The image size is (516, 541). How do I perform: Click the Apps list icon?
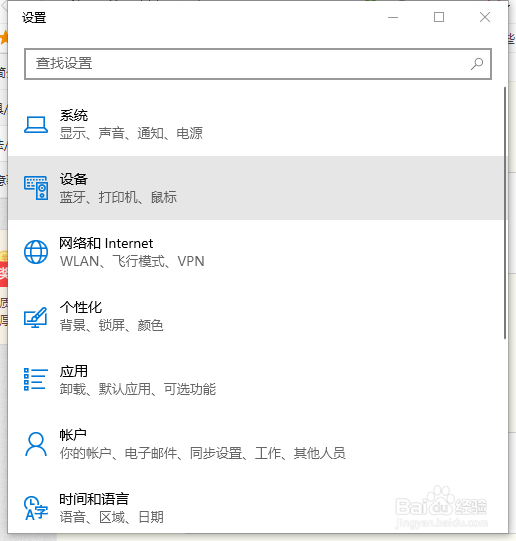[x=36, y=380]
